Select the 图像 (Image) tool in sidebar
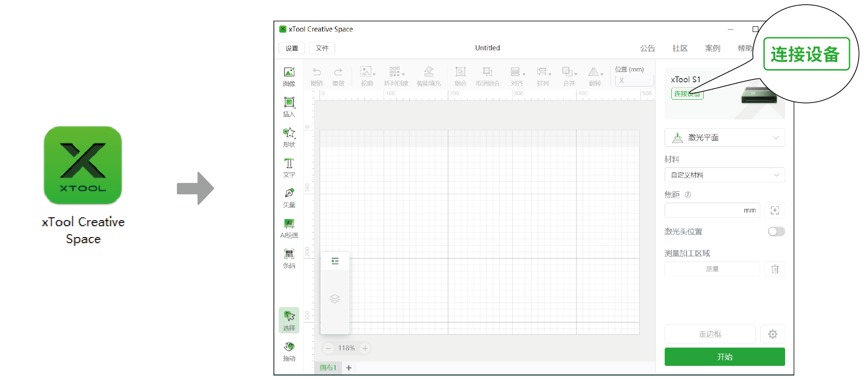The image size is (868, 380). 289,76
